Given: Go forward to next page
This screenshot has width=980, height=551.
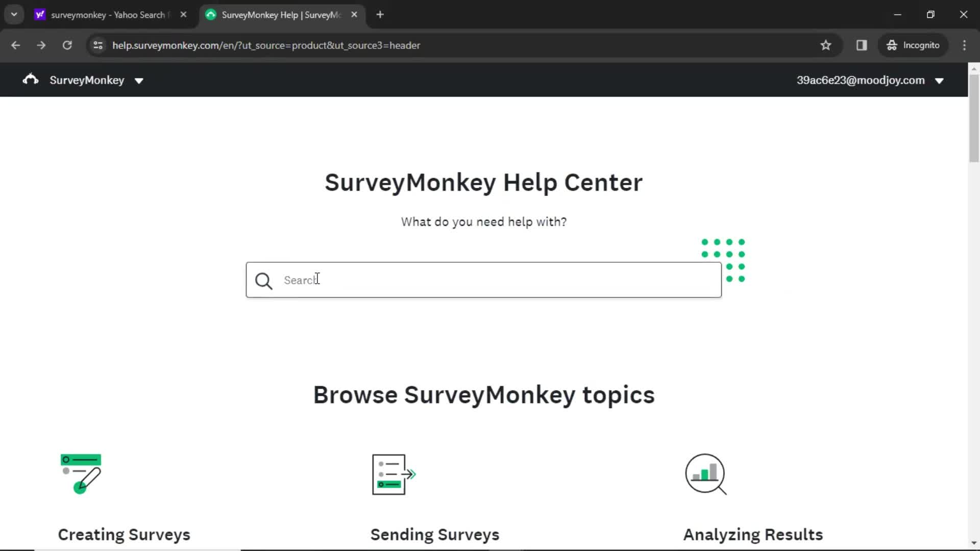Looking at the screenshot, I should [41, 45].
